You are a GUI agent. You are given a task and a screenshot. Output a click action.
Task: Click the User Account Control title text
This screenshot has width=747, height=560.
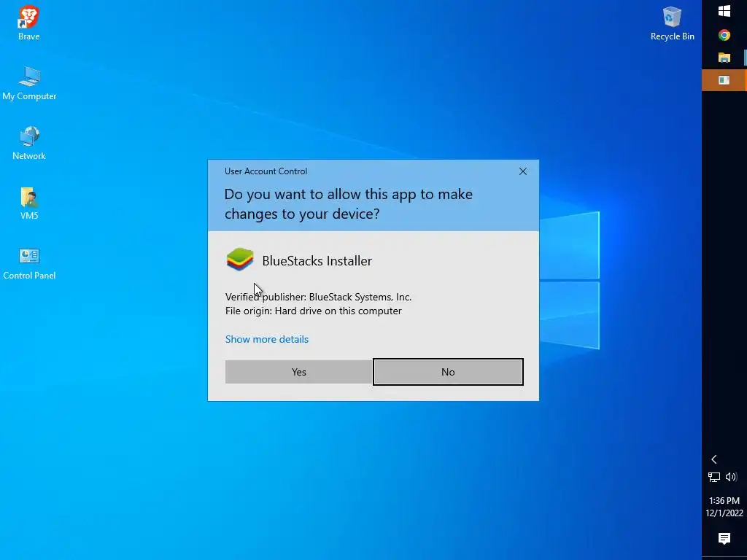tap(266, 171)
